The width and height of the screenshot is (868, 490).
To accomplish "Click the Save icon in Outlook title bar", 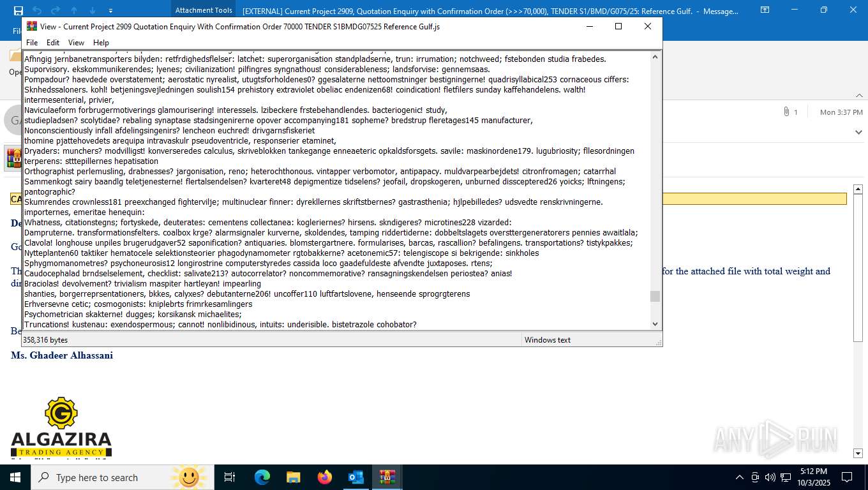I will tap(18, 10).
